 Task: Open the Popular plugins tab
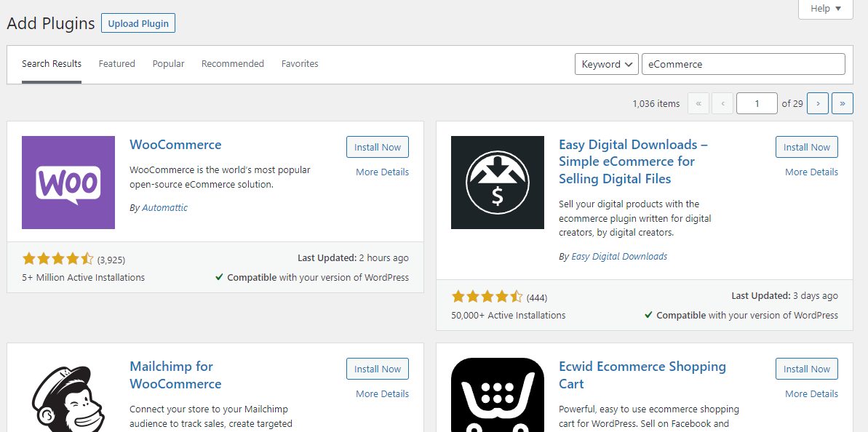pyautogui.click(x=168, y=64)
